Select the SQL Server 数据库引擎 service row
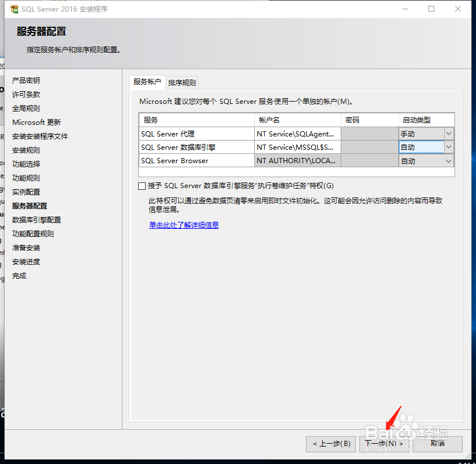The image size is (476, 464). (x=197, y=148)
